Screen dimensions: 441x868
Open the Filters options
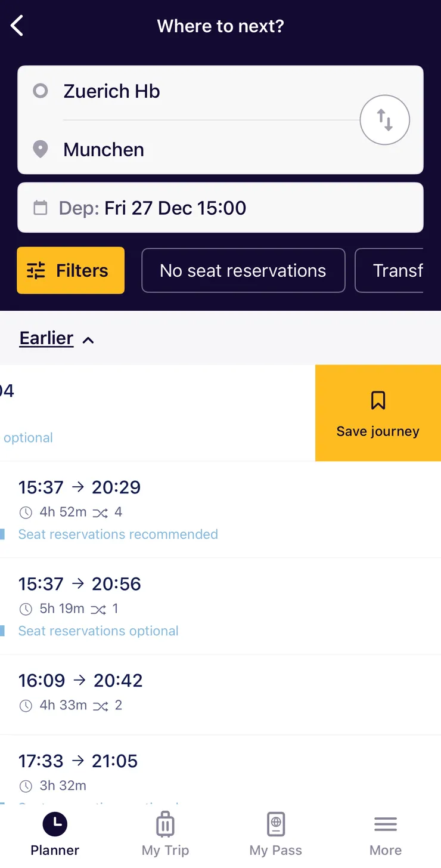coord(70,271)
